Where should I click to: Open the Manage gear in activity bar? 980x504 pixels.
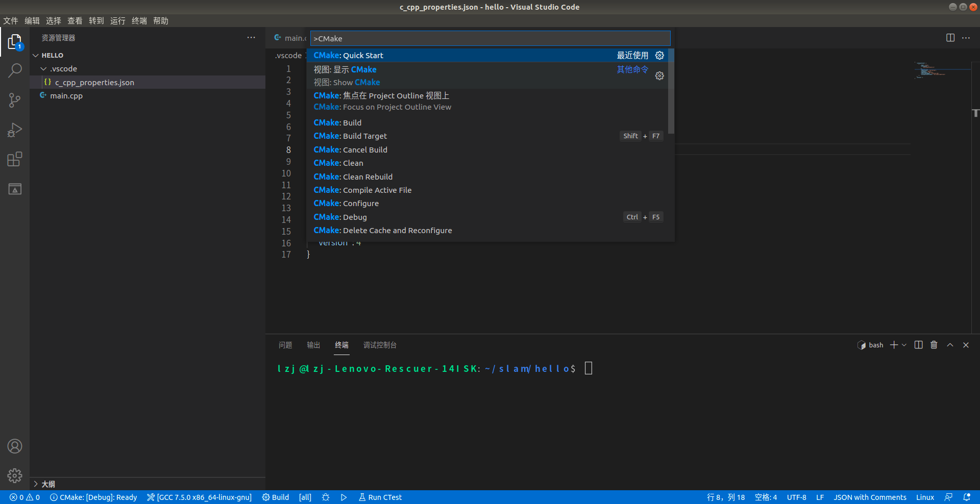point(15,475)
